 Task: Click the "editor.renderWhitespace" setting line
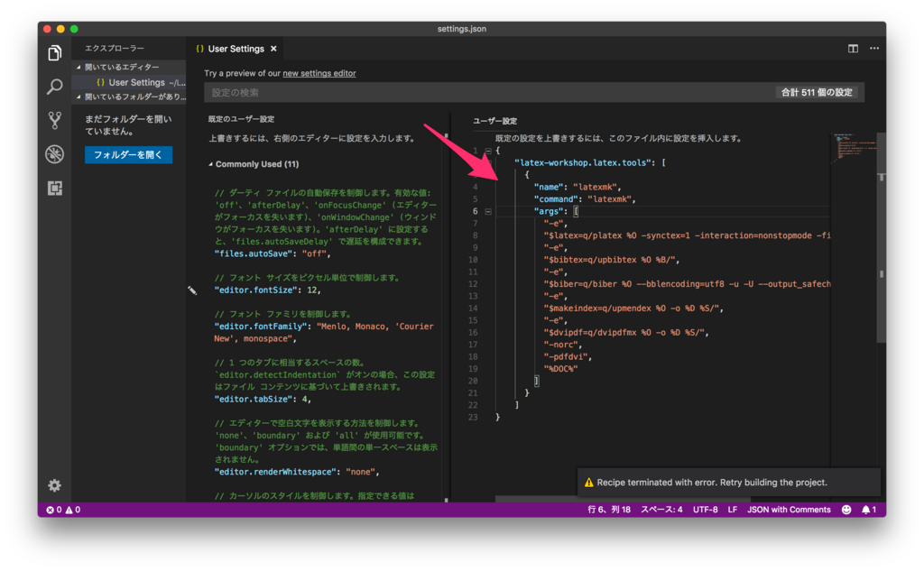(296, 472)
